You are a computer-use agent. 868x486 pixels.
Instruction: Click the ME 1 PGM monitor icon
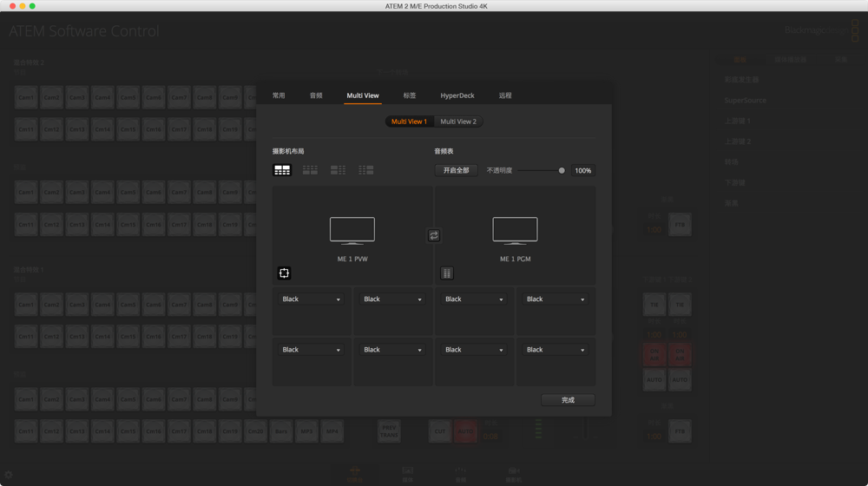(x=515, y=231)
